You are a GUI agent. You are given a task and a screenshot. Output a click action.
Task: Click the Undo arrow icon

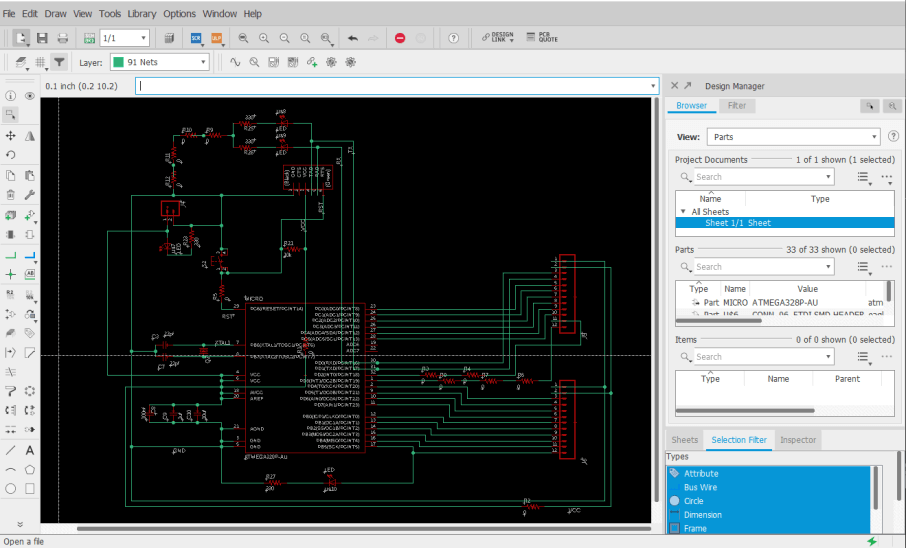coord(352,38)
